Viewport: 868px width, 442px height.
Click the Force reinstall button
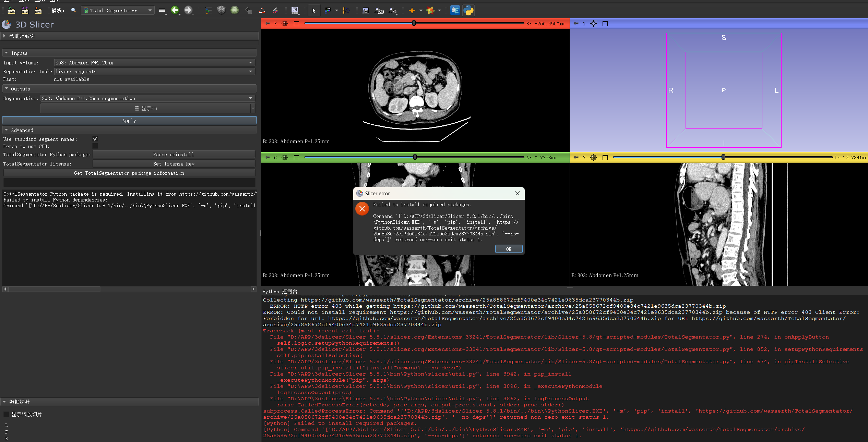point(174,155)
